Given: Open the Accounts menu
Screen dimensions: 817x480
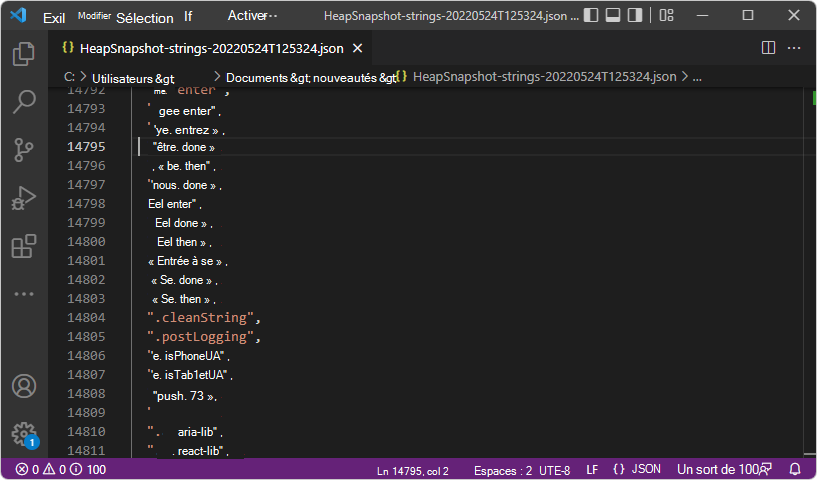Looking at the screenshot, I should tap(24, 386).
